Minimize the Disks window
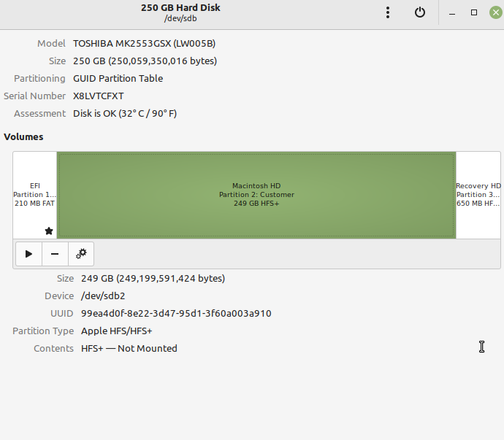The height and width of the screenshot is (440, 504). pos(453,12)
